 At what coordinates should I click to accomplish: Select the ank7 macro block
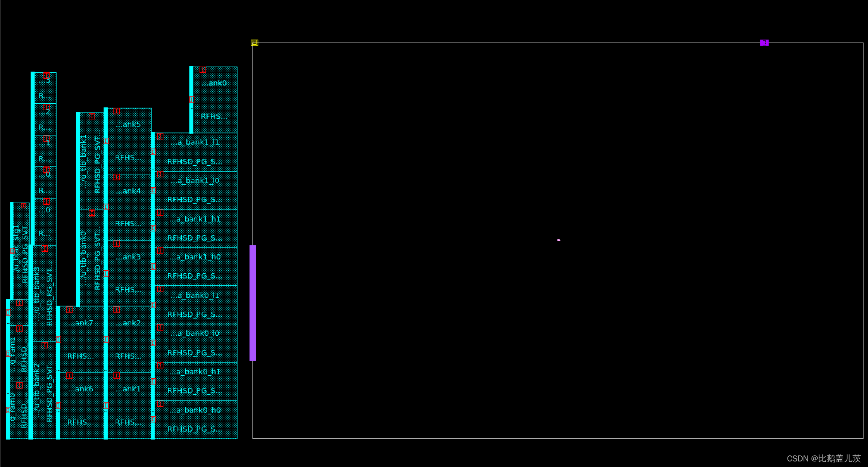(x=82, y=323)
